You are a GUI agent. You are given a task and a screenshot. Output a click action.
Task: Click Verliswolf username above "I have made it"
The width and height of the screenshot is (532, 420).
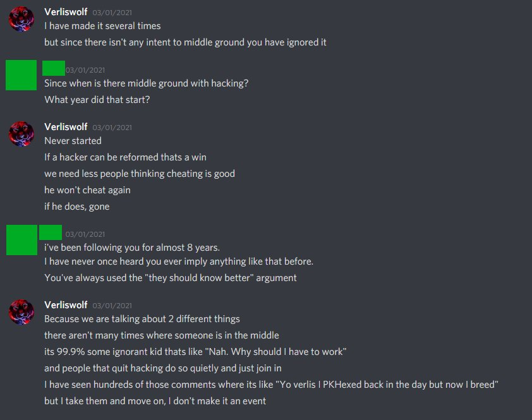pos(66,12)
